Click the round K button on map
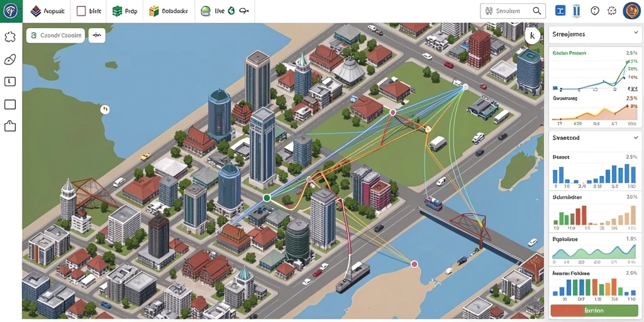 point(532,36)
